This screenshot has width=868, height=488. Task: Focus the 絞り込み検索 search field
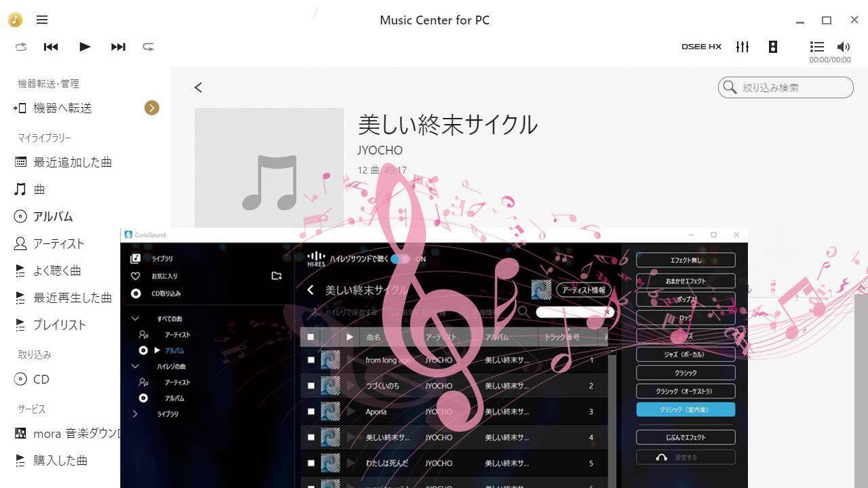coord(786,87)
